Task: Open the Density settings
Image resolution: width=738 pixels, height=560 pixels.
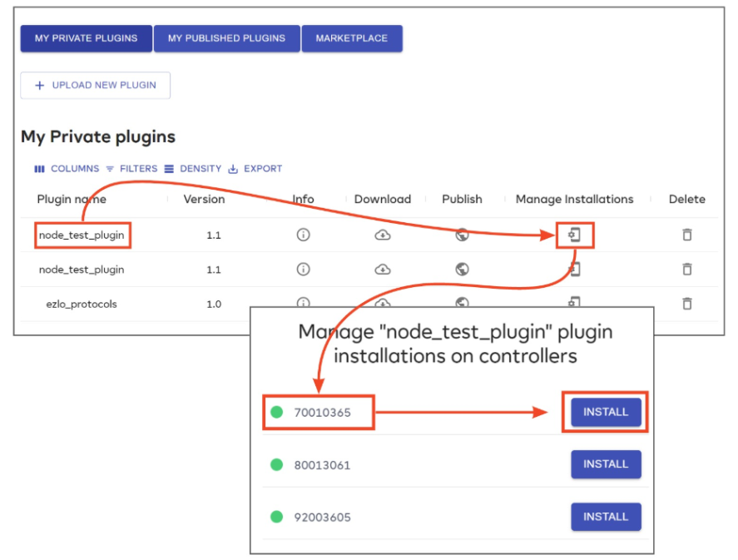Action: (x=194, y=168)
